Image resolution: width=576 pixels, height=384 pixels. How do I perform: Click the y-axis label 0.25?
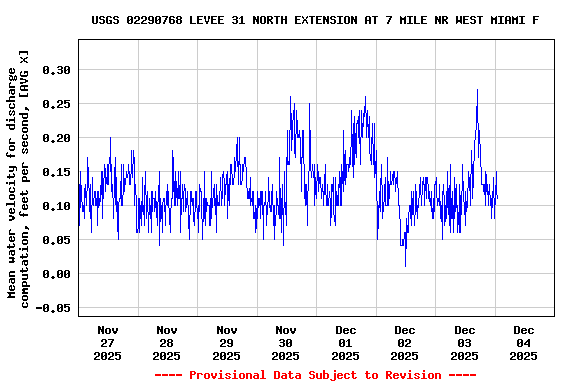(x=56, y=104)
